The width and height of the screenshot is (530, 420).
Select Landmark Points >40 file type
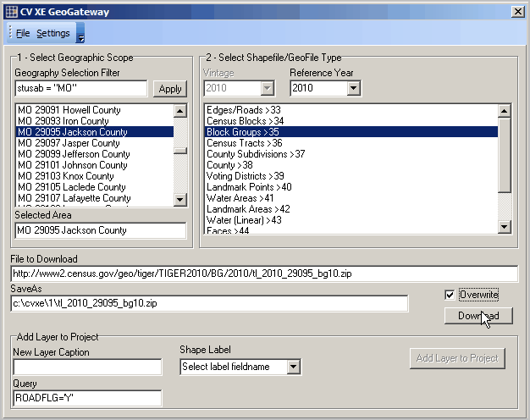click(x=351, y=187)
